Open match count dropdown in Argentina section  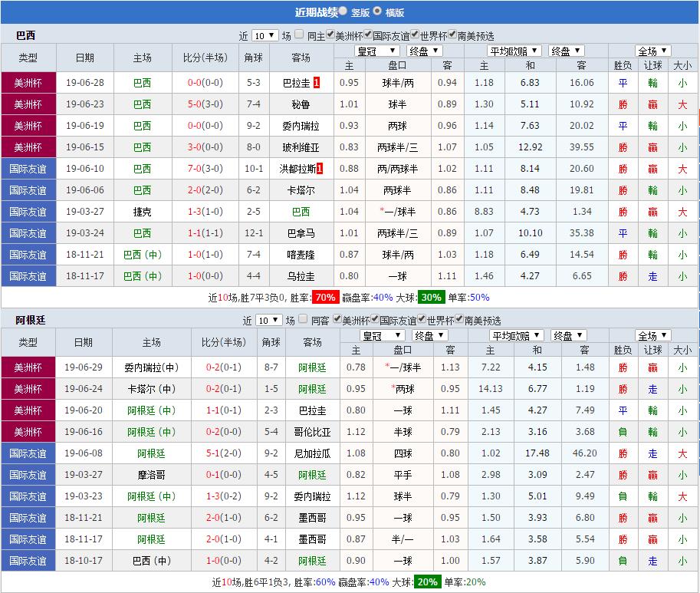[269, 321]
